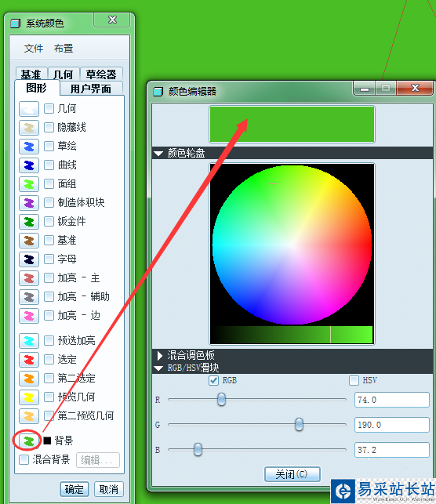The image size is (436, 504).
Task: Check the 曲线 checkbox
Action: pyautogui.click(x=49, y=165)
